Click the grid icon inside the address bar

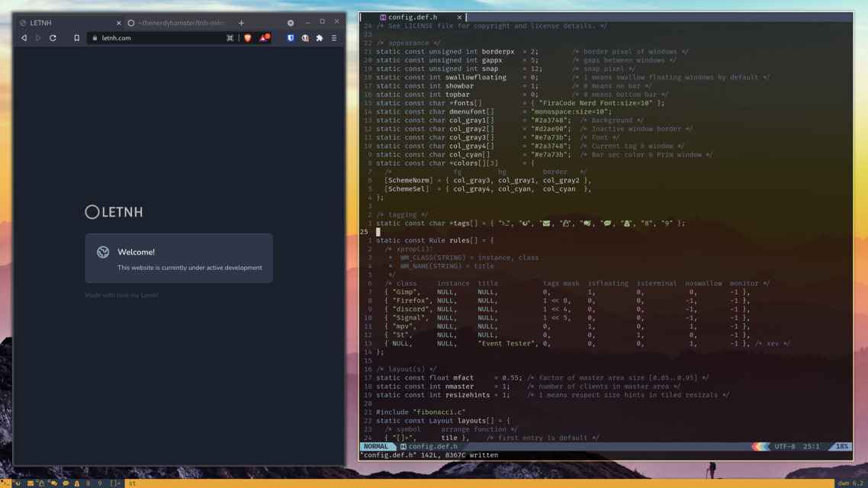(230, 37)
